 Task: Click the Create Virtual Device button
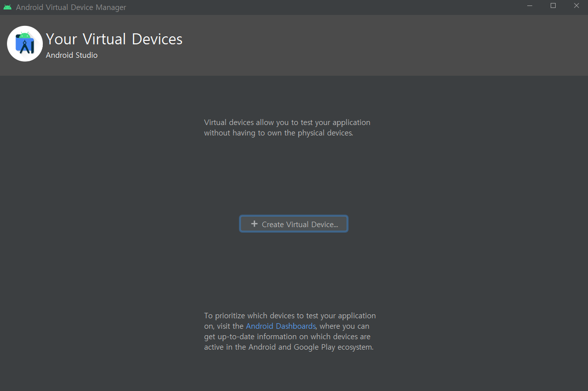294,224
